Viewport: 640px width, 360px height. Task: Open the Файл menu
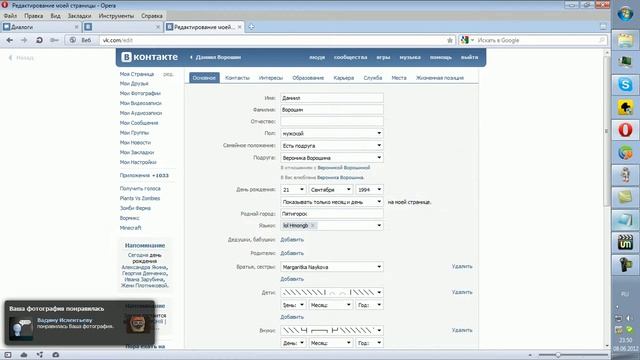coord(11,16)
